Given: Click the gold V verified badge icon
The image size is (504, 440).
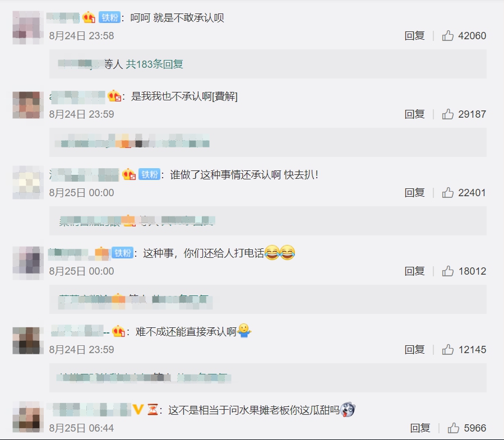Looking at the screenshot, I should (x=138, y=410).
